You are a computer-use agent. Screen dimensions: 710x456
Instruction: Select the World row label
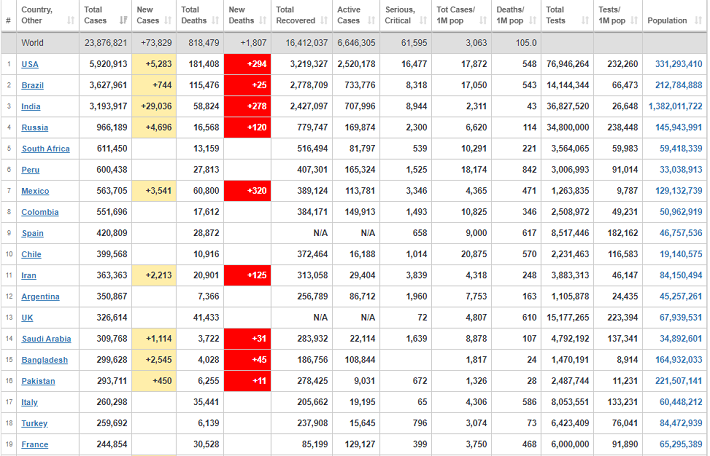tap(33, 43)
